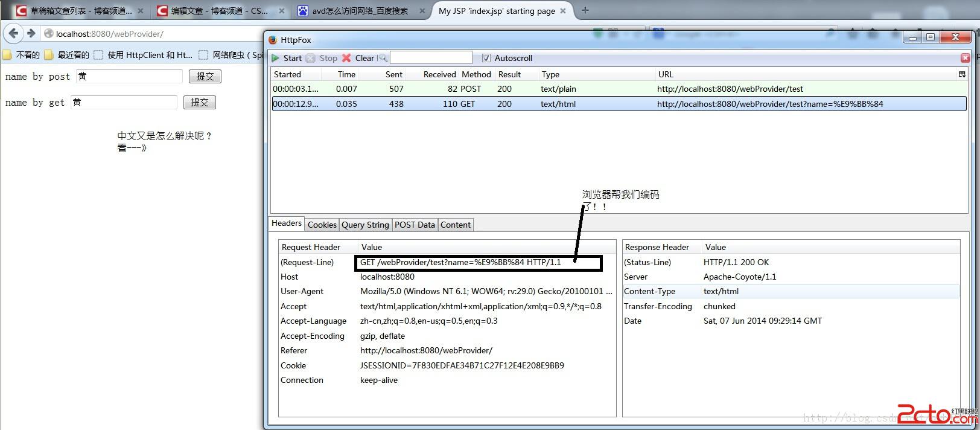Sort requests by Method column
The height and width of the screenshot is (430, 980).
[x=477, y=74]
